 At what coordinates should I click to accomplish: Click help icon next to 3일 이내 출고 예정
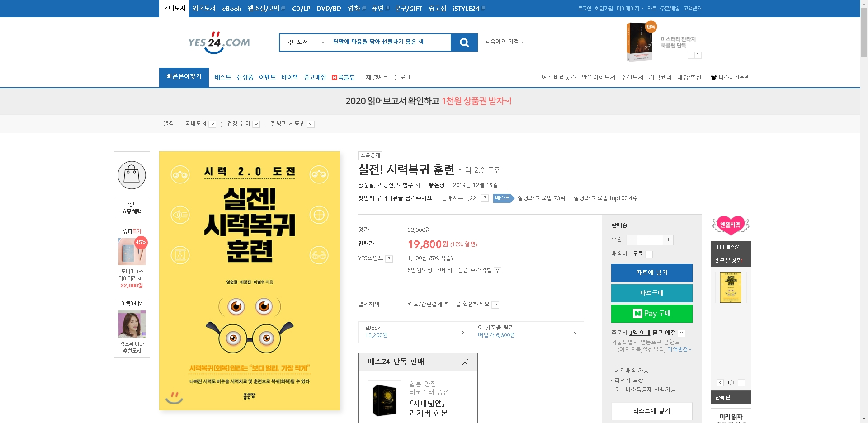pyautogui.click(x=682, y=334)
